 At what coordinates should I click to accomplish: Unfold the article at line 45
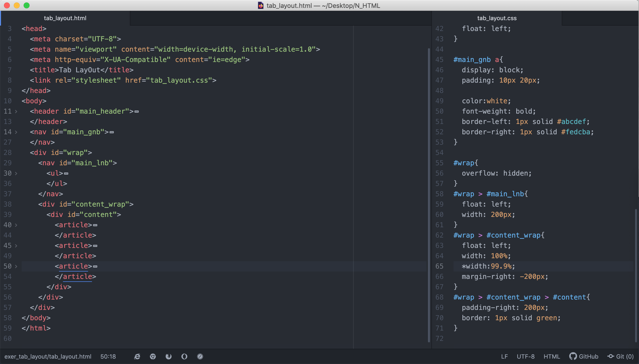(16, 245)
